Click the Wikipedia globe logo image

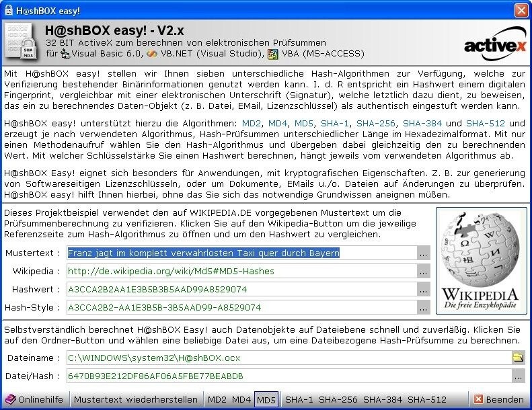[480, 259]
